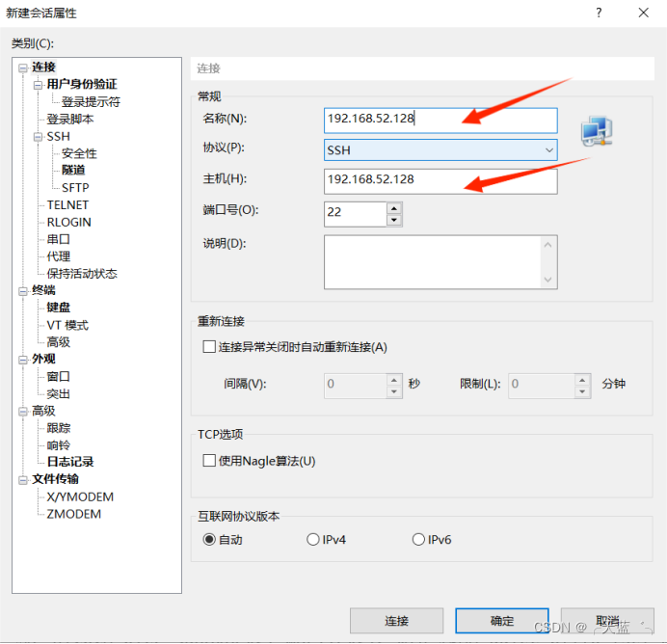Collapse the 高级 category tree node
The width and height of the screenshot is (667, 644).
click(x=23, y=412)
